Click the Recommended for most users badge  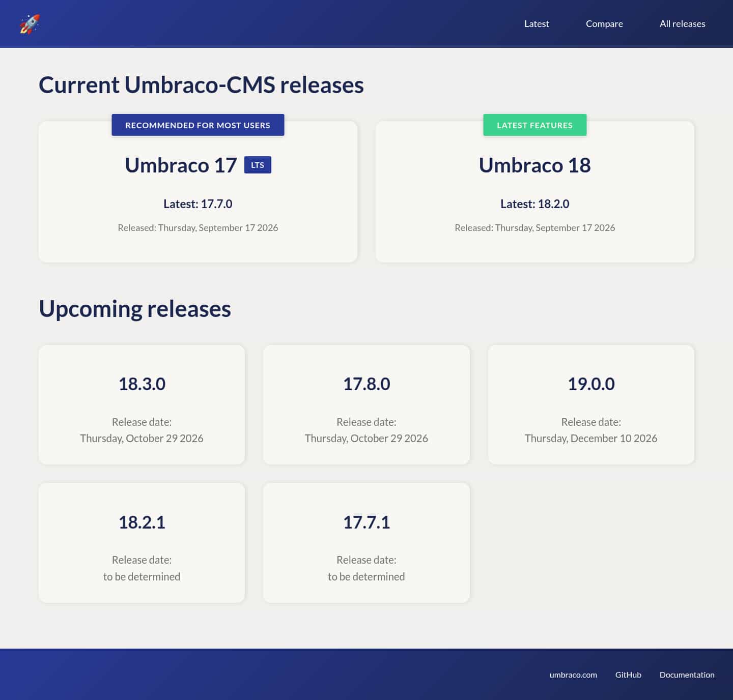198,125
